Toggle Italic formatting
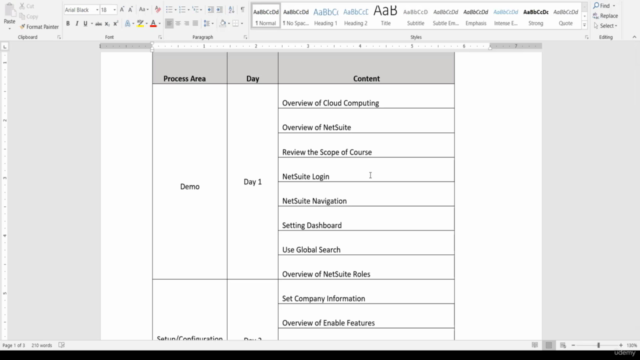Image resolution: width=640 pixels, height=360 pixels. pos(77,24)
